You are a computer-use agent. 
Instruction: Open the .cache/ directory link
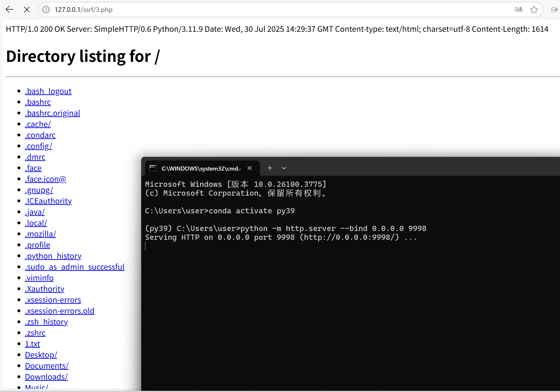pyautogui.click(x=38, y=124)
